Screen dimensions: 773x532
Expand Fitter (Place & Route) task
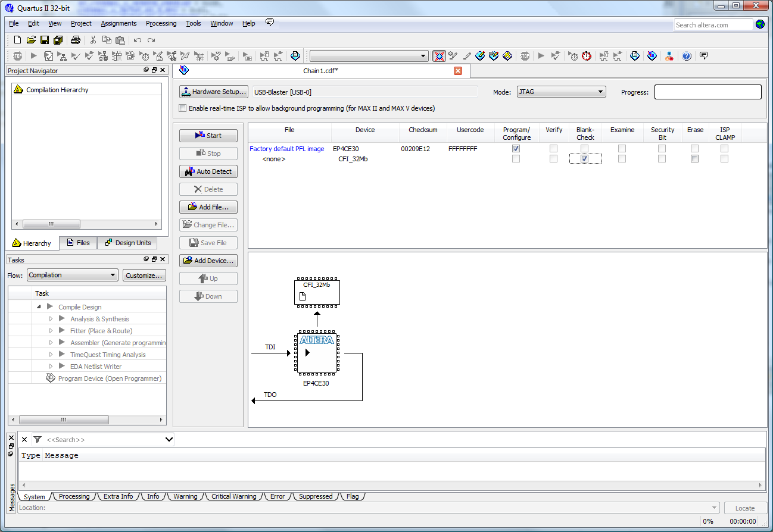51,331
